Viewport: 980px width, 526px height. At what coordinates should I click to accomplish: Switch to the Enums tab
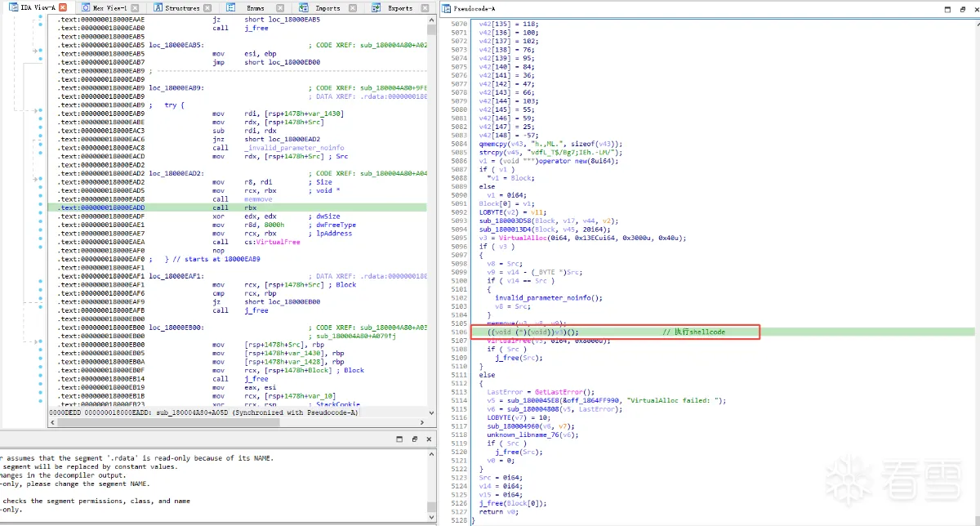point(255,7)
